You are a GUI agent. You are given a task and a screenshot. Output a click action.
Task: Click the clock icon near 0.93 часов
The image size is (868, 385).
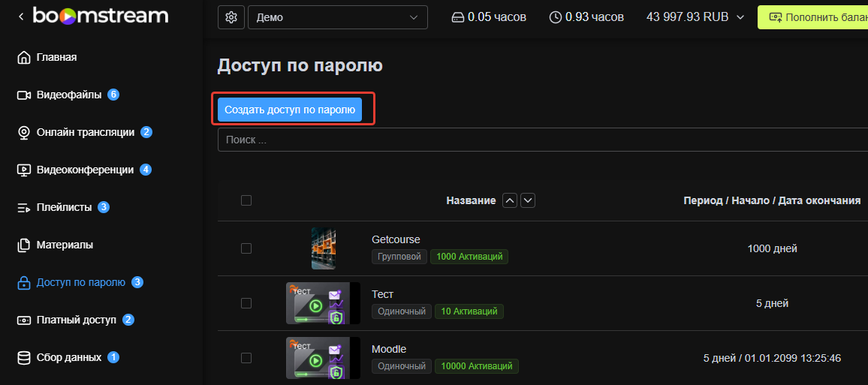(x=555, y=18)
